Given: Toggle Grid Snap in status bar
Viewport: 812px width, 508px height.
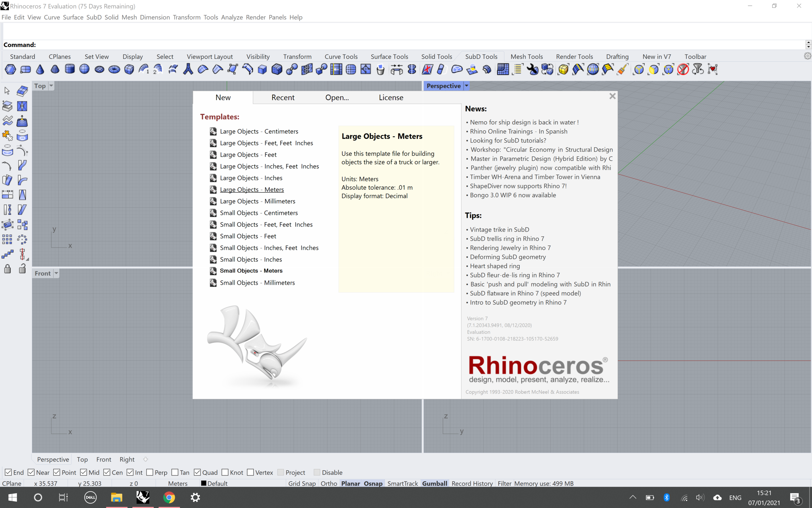Looking at the screenshot, I should (302, 483).
